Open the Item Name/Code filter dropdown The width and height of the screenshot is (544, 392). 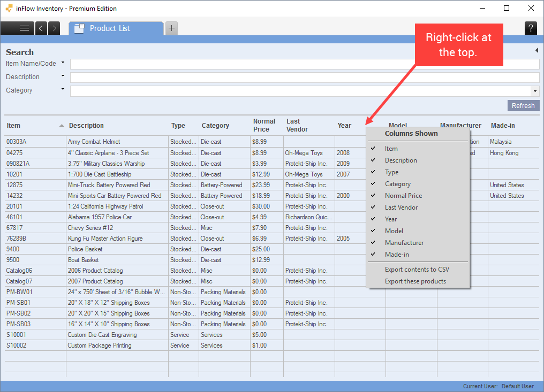tap(63, 63)
